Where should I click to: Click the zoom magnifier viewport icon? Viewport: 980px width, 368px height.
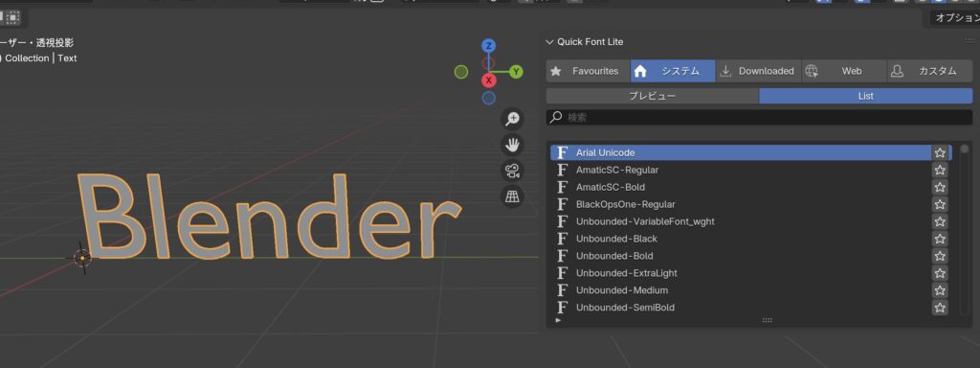tap(513, 119)
